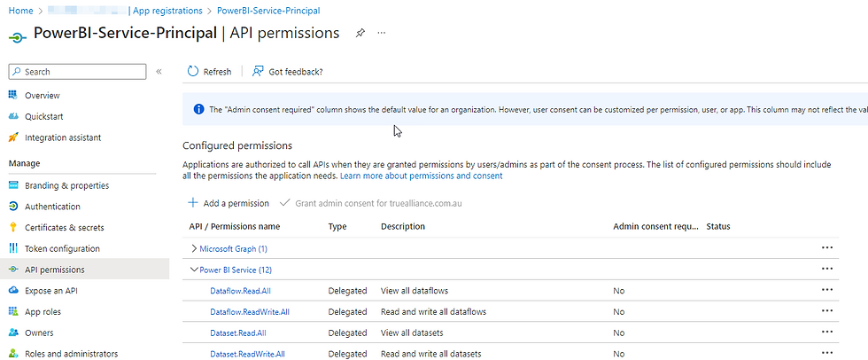Click the Certificates & secrets key icon
This screenshot has width=868, height=360.
point(14,228)
